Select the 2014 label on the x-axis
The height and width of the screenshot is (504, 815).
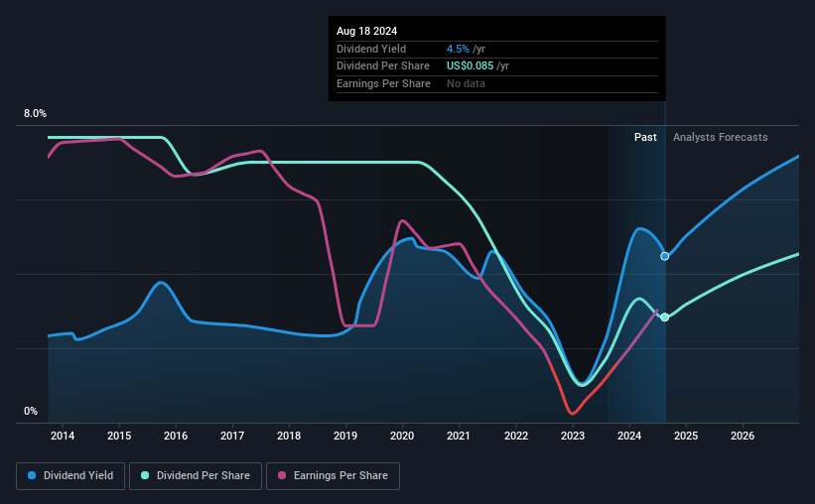coord(63,436)
